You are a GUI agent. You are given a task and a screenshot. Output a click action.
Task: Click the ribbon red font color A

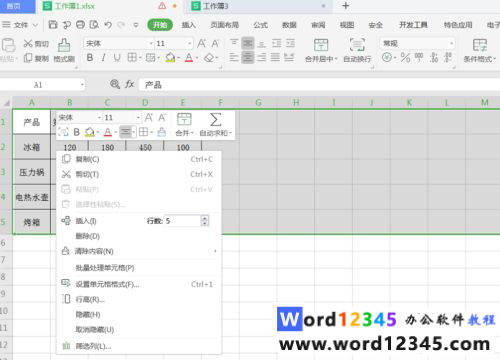(189, 58)
